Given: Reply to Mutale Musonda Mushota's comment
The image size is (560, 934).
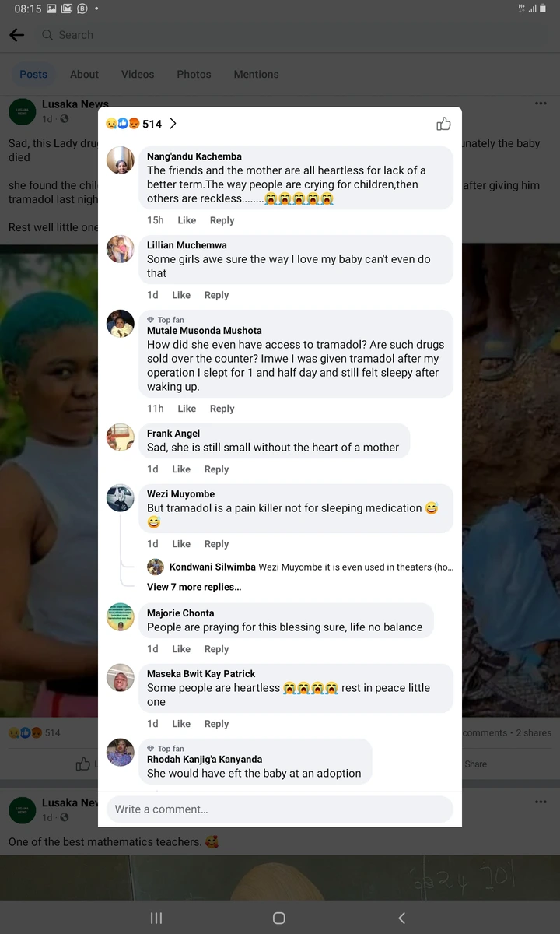Looking at the screenshot, I should (222, 409).
